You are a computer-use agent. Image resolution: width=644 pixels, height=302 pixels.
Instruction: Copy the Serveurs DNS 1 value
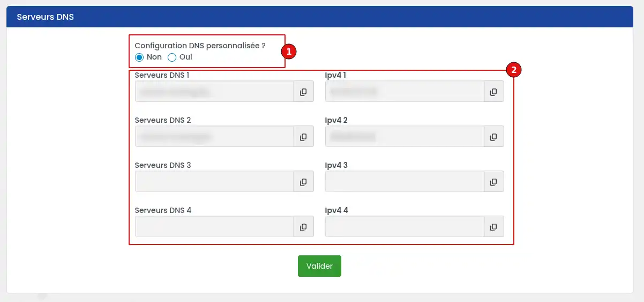[x=303, y=92]
